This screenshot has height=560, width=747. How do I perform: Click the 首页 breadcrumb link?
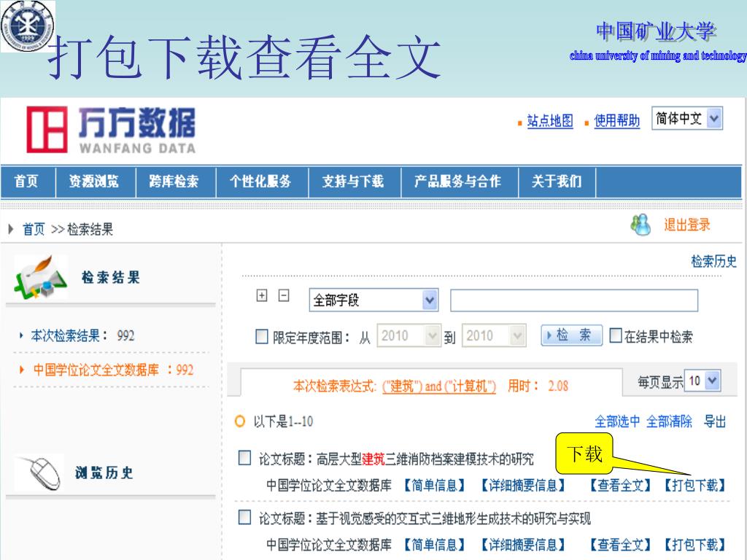click(34, 229)
